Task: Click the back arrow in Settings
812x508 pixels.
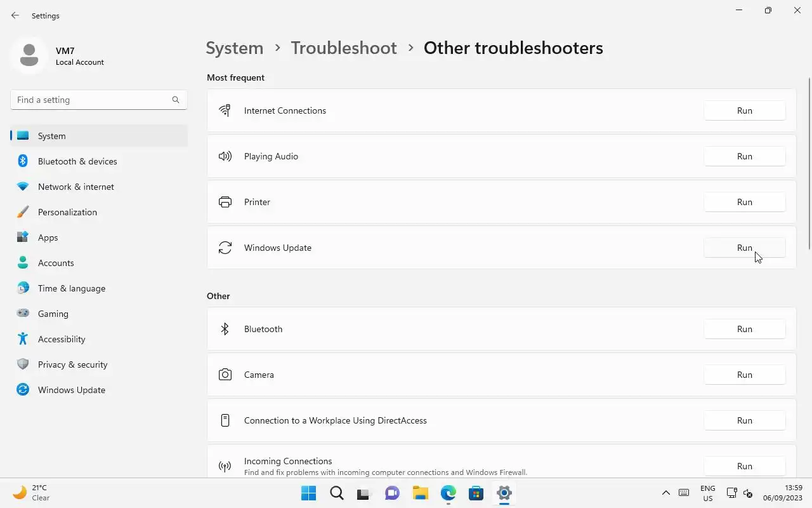Action: tap(15, 15)
